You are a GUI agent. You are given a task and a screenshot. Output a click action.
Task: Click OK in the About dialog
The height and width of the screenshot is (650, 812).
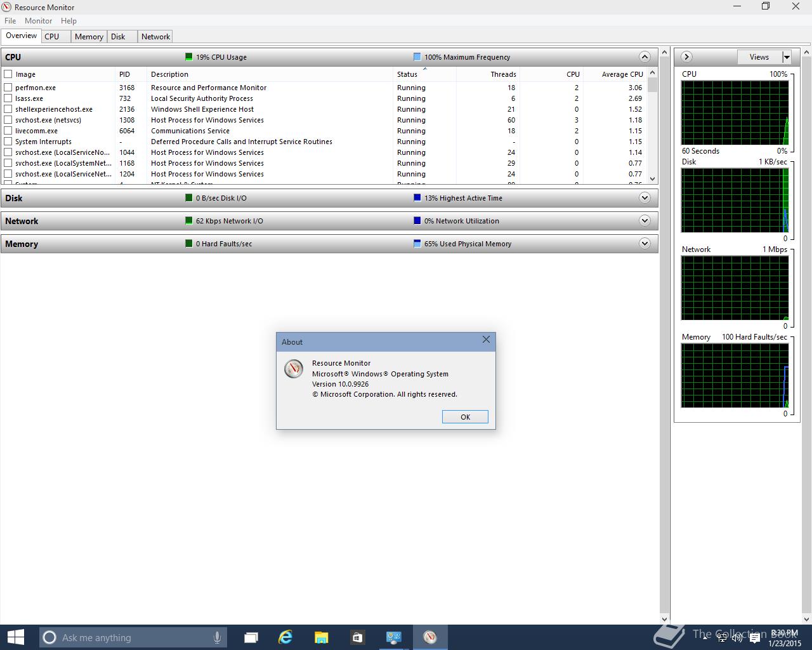(x=465, y=416)
